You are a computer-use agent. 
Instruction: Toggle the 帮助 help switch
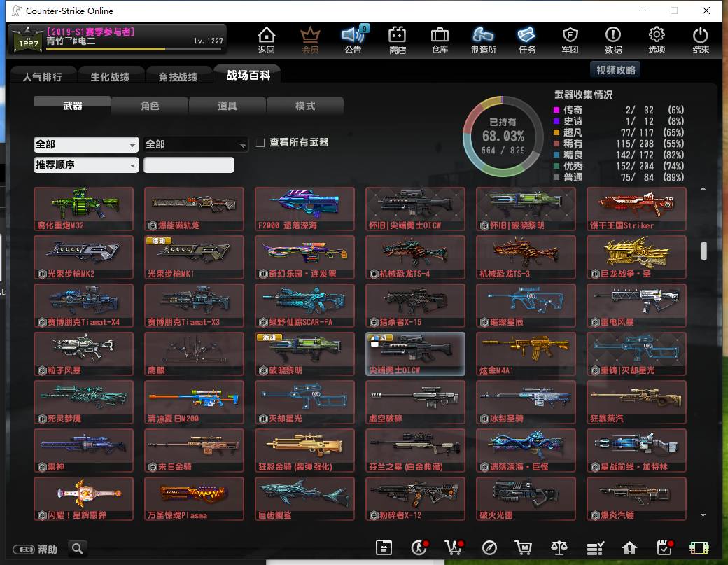click(23, 550)
